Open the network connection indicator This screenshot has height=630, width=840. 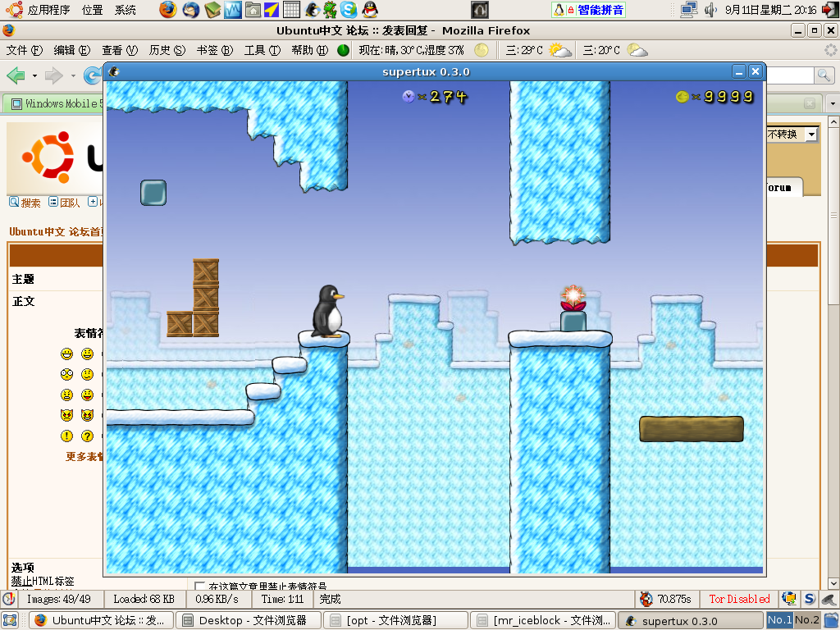(x=688, y=10)
